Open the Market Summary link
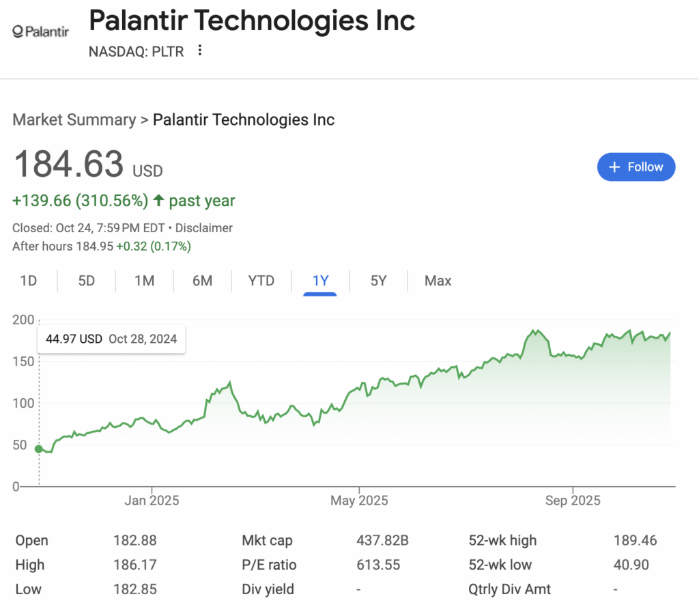 click(x=74, y=120)
